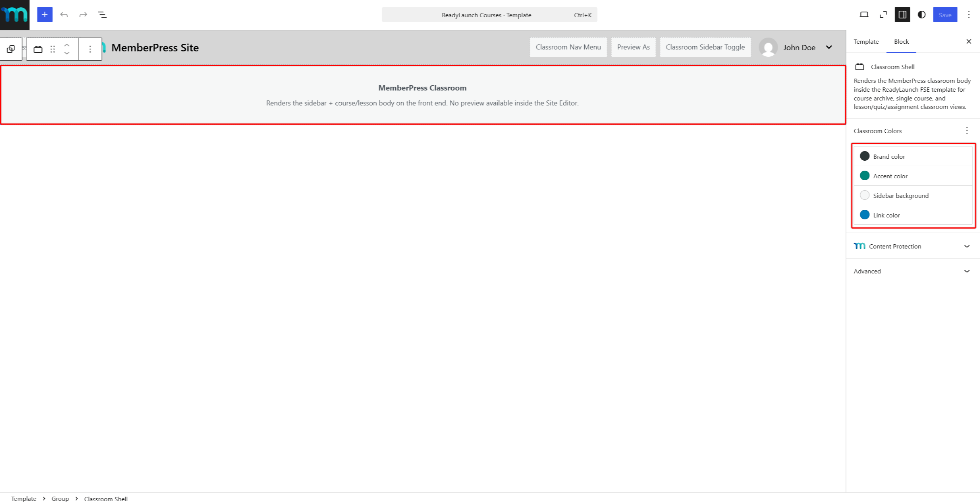Click the John Doe user name
The width and height of the screenshot is (980, 502).
point(799,48)
